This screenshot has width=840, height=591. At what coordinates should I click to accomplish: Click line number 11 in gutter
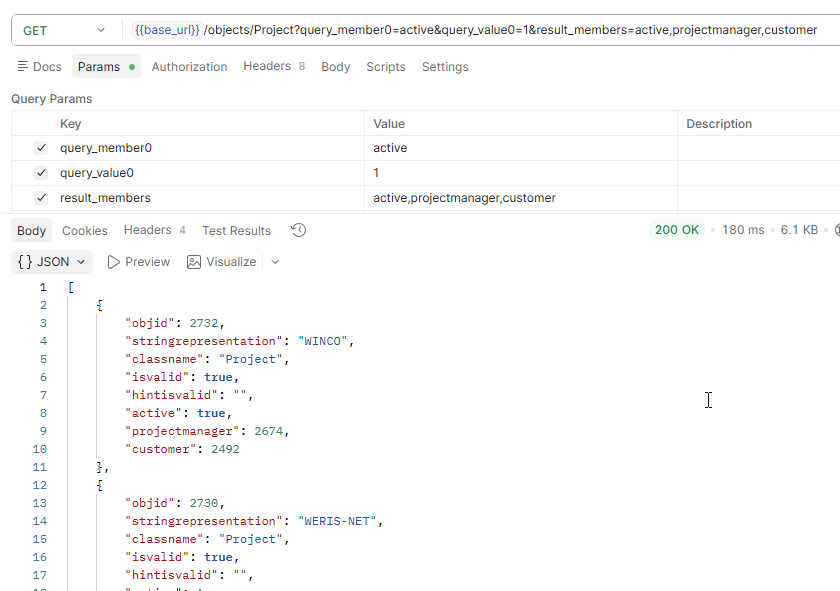[40, 467]
